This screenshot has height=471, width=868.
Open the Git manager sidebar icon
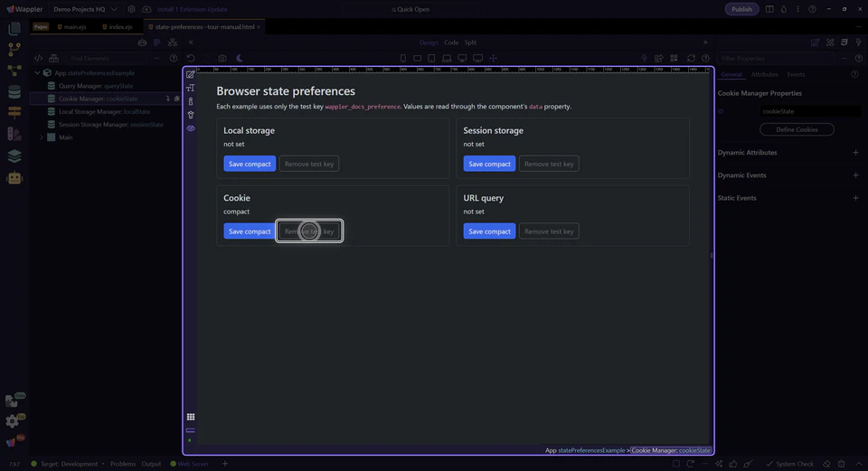pyautogui.click(x=14, y=49)
